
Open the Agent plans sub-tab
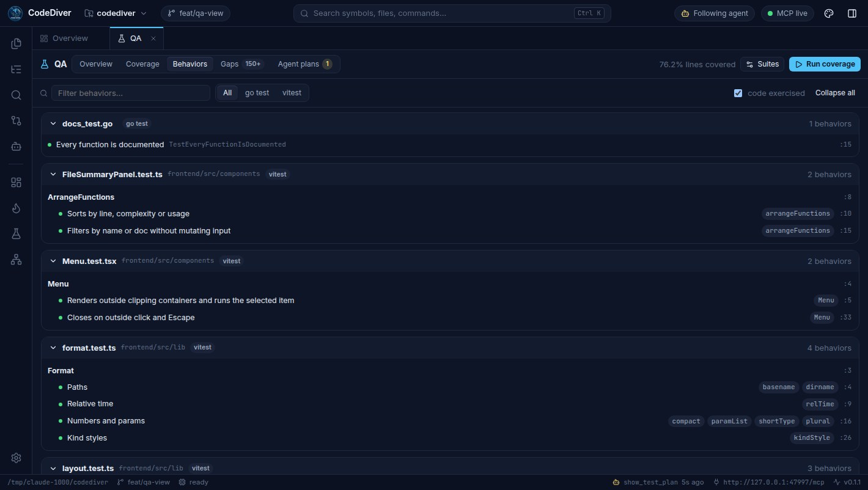tap(304, 64)
